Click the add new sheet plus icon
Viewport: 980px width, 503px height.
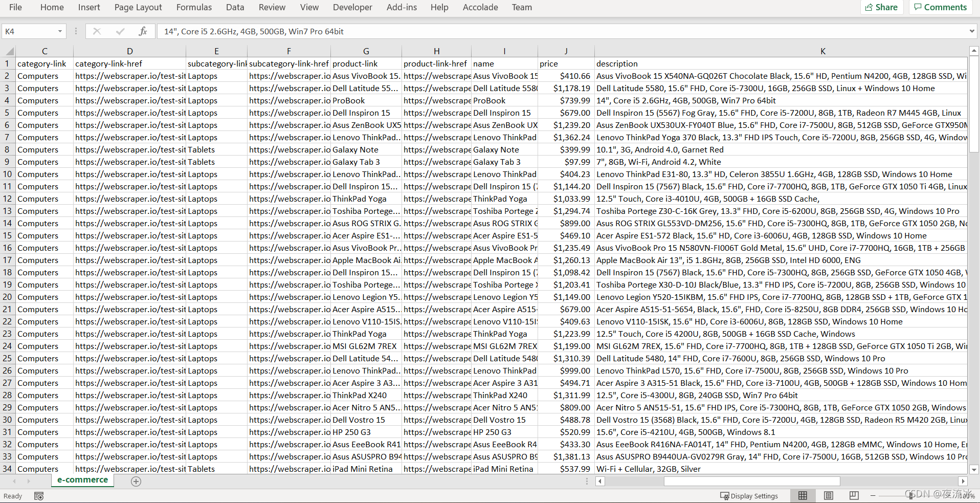[136, 481]
